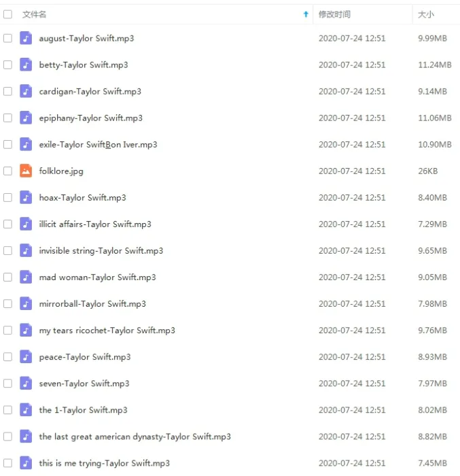Screen dimensions: 460x476
Task: Open file this is me trying-Taylor Swift.mp3
Action: click(105, 464)
